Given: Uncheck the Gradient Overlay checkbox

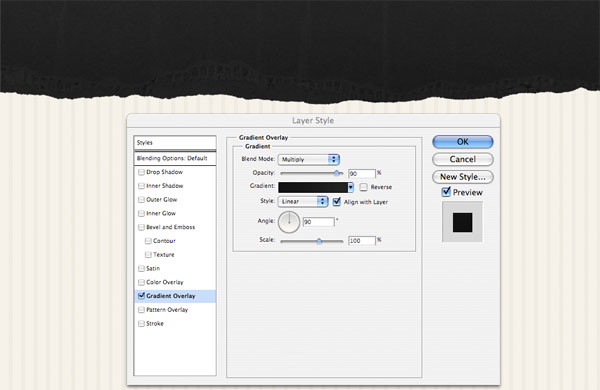Looking at the screenshot, I should (141, 296).
